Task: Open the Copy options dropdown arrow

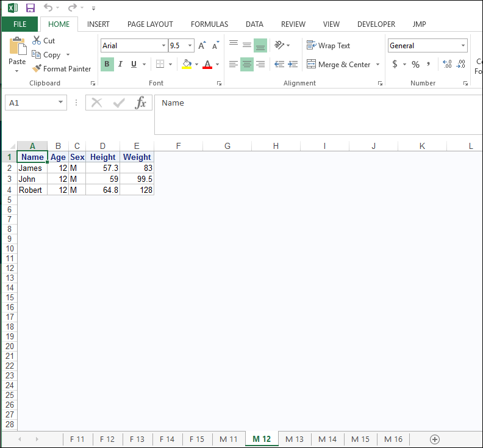Action: 68,54
